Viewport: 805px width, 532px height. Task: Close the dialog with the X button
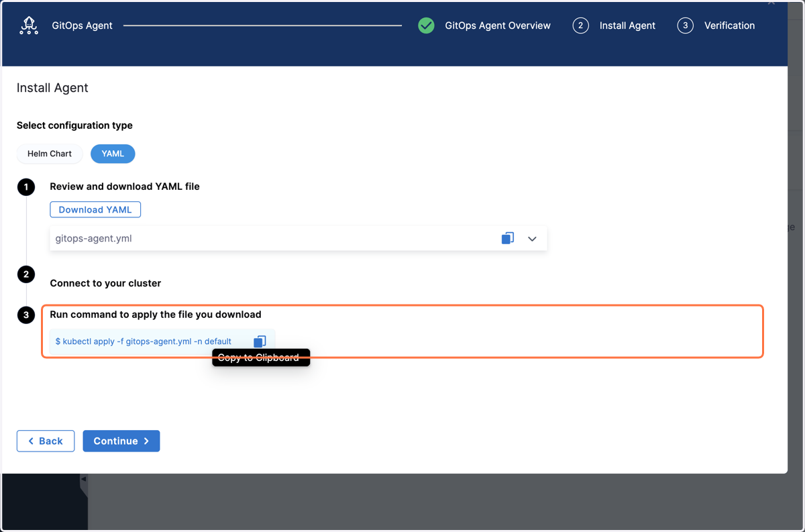tap(771, 3)
